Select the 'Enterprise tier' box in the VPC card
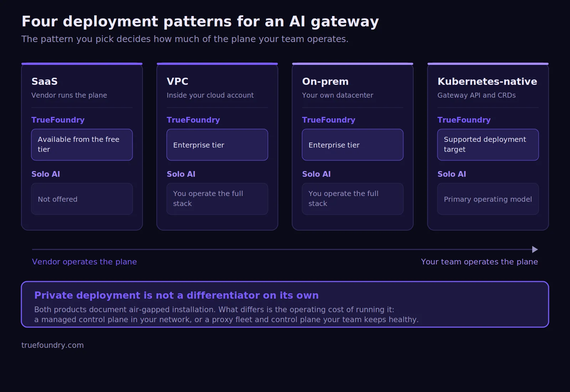This screenshot has height=392, width=570. pyautogui.click(x=217, y=145)
